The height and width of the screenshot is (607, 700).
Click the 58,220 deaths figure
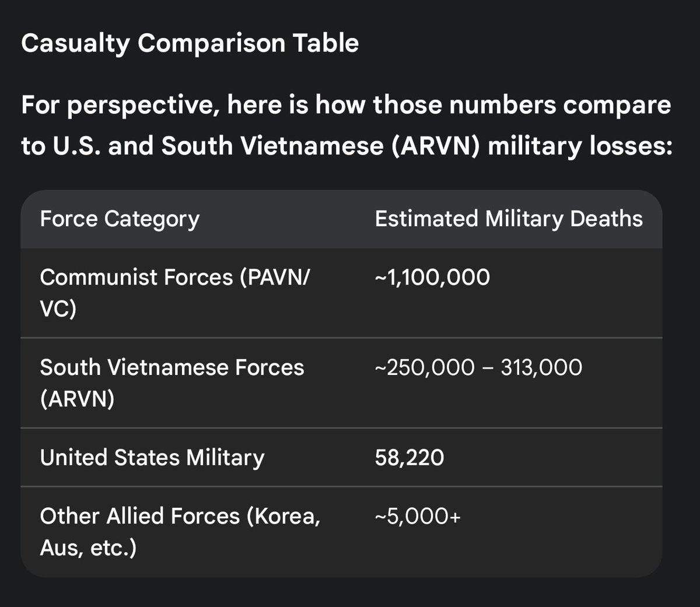tap(409, 458)
